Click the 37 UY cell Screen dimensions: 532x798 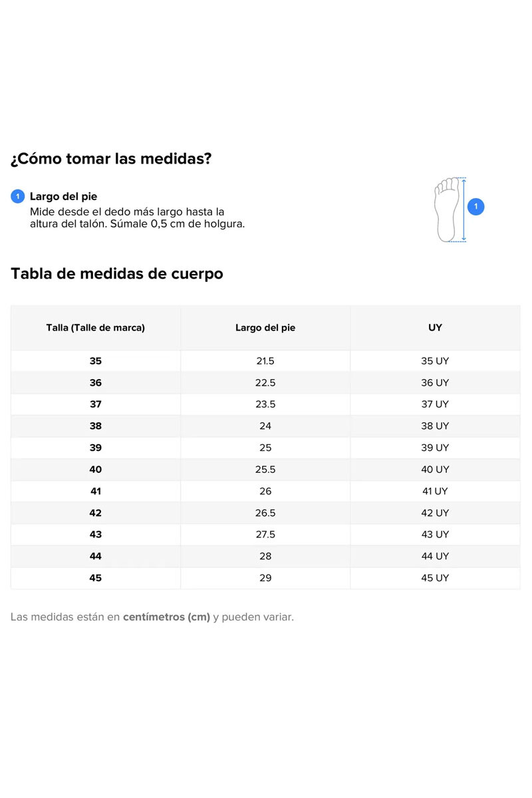(x=436, y=404)
